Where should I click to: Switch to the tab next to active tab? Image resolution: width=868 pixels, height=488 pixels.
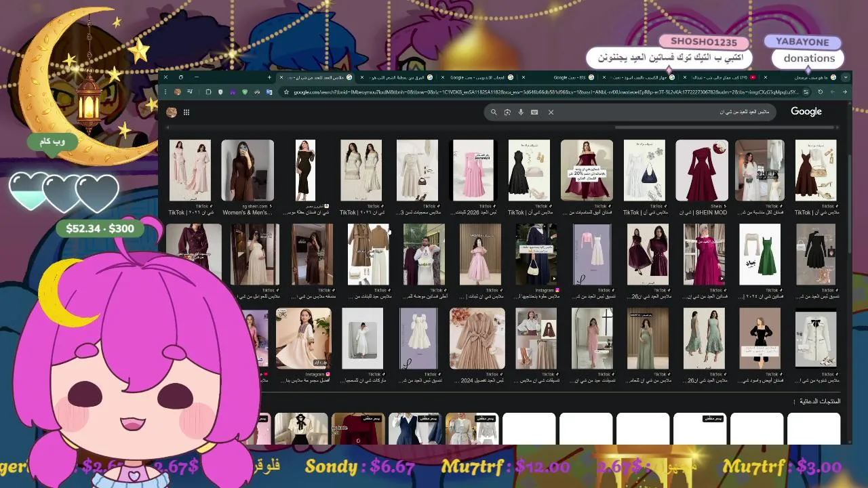coord(397,77)
